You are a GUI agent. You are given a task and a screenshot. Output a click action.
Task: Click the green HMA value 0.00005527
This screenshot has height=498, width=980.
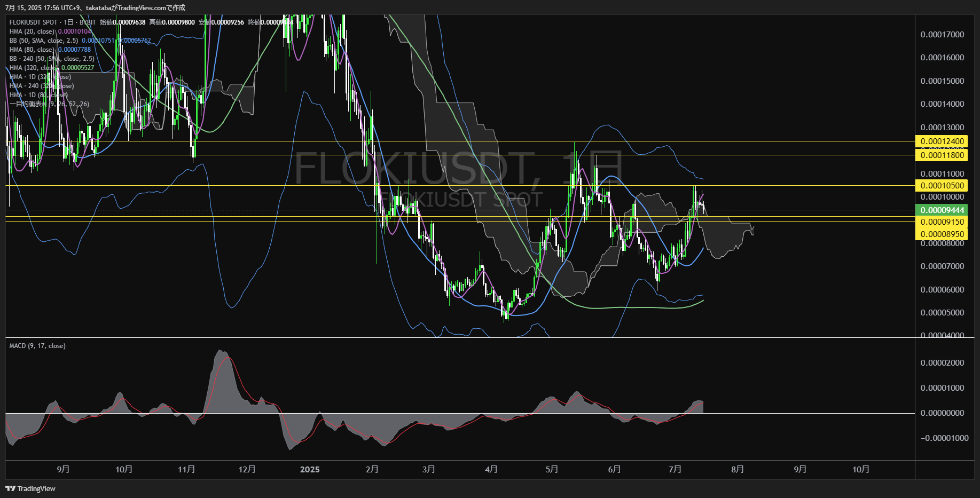pyautogui.click(x=78, y=68)
